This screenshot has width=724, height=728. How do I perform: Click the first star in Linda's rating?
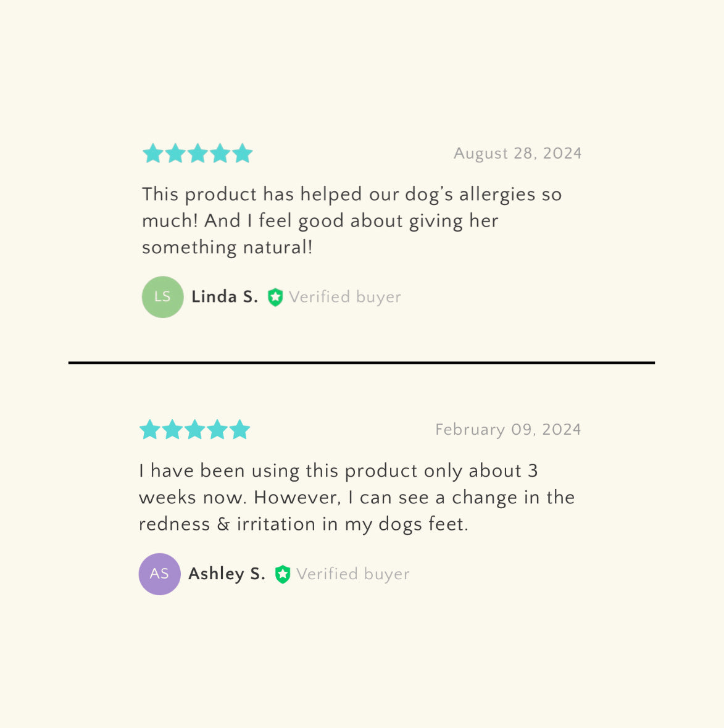(x=152, y=153)
